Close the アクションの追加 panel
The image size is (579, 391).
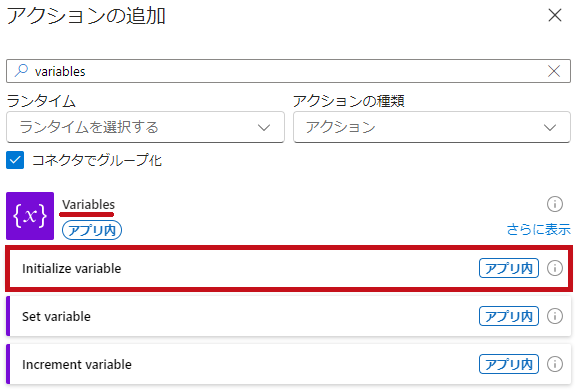pyautogui.click(x=555, y=16)
